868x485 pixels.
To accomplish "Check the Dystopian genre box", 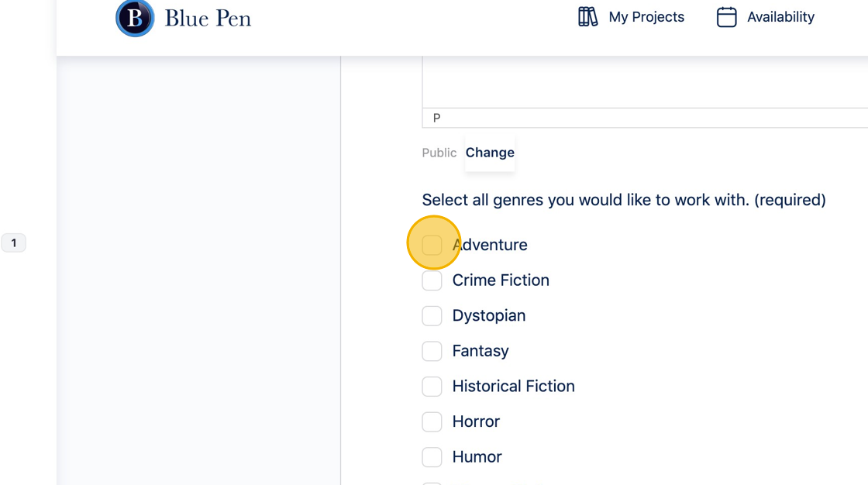I will point(432,316).
